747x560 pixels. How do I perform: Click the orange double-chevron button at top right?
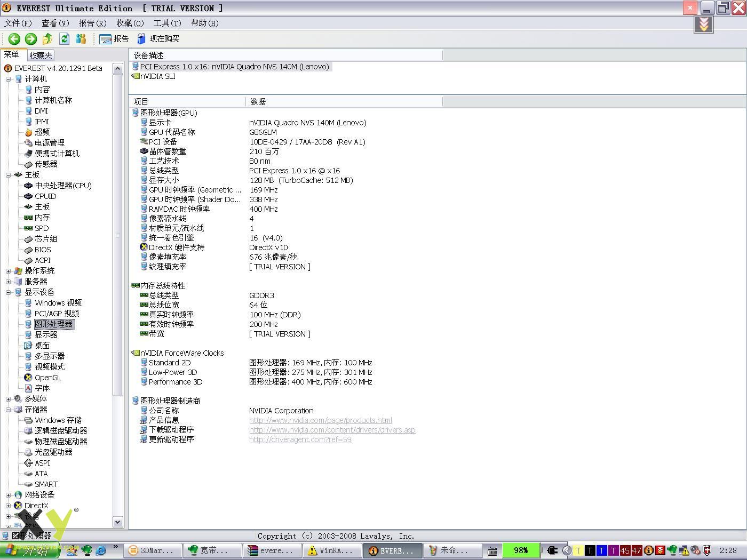point(704,25)
